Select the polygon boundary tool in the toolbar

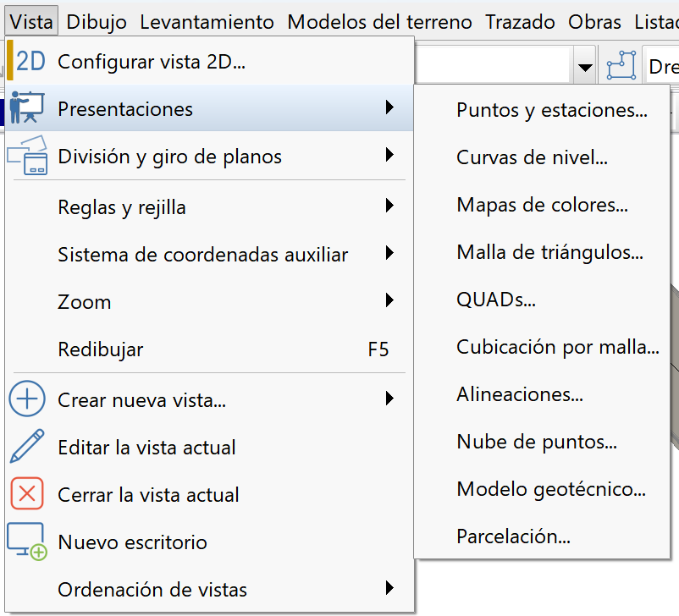click(621, 64)
